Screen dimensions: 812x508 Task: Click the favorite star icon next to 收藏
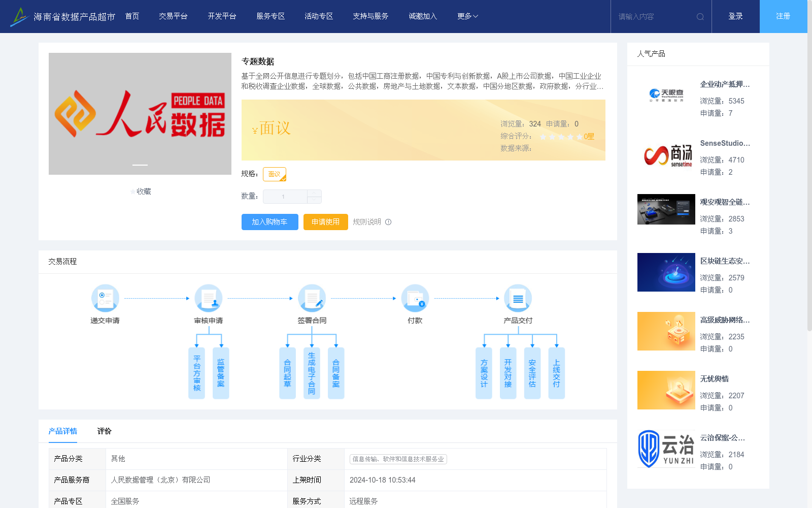(x=133, y=192)
